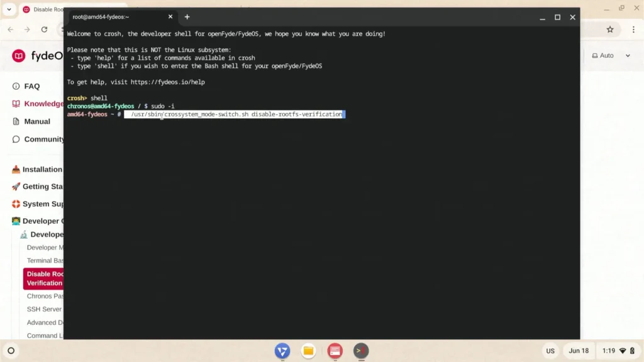Expand the Installation section

tap(37, 169)
